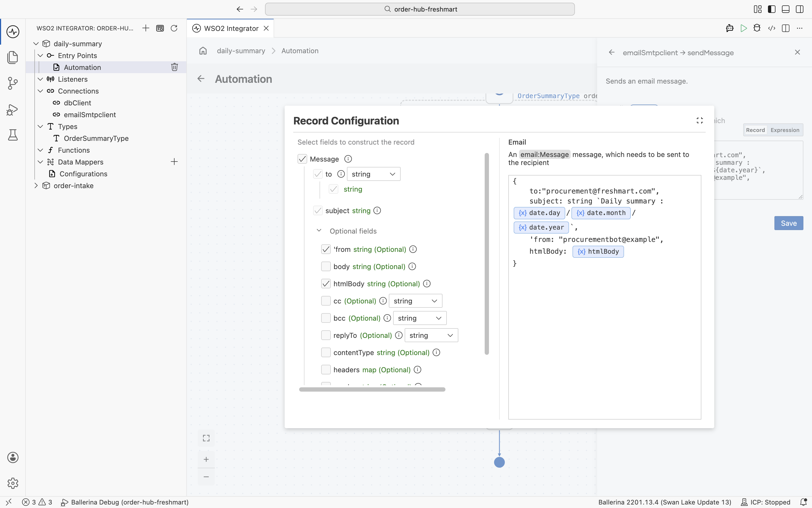Open Run and Debug activity icon

[x=13, y=110]
